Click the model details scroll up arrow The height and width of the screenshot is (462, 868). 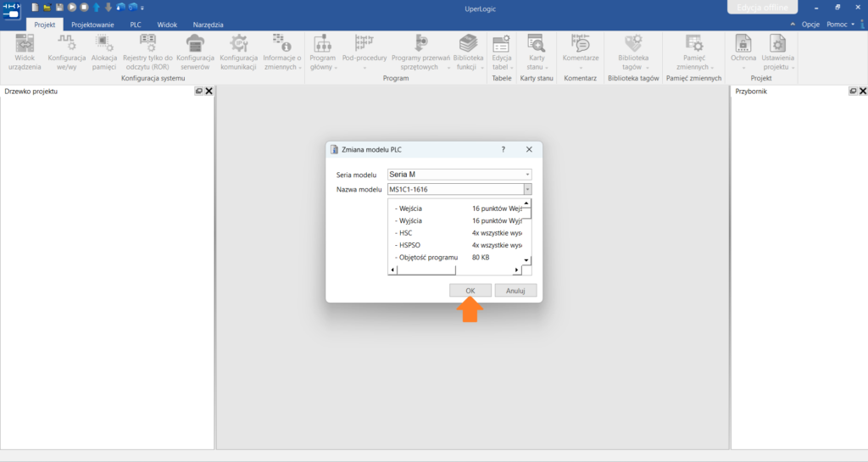[526, 203]
